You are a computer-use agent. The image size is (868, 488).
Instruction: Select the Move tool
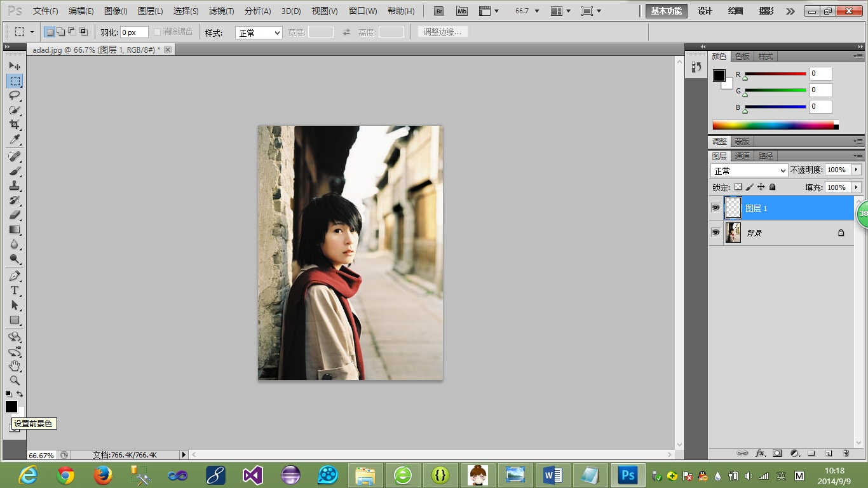pos(15,65)
